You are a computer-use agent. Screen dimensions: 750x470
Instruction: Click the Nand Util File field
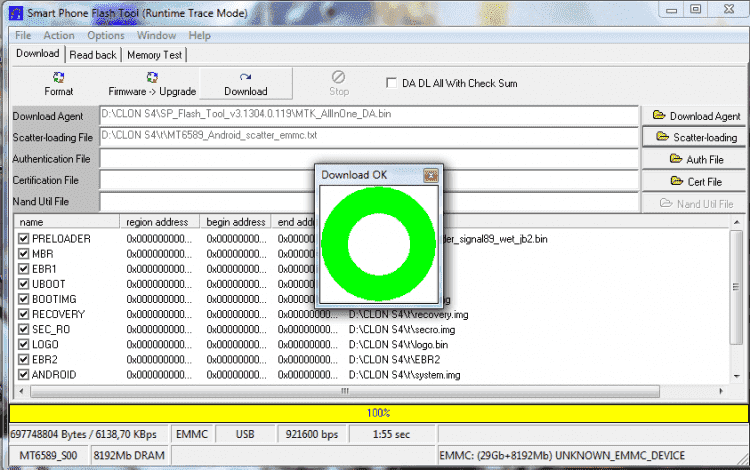(x=369, y=202)
